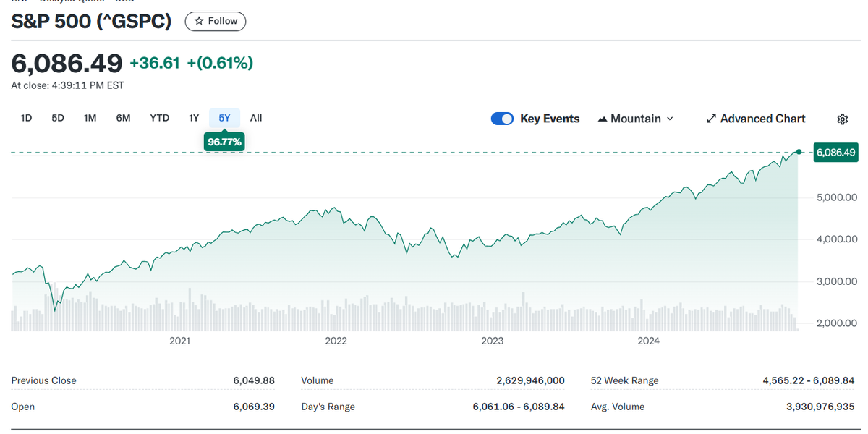View the 1M chart range
This screenshot has height=434, width=868.
(90, 117)
